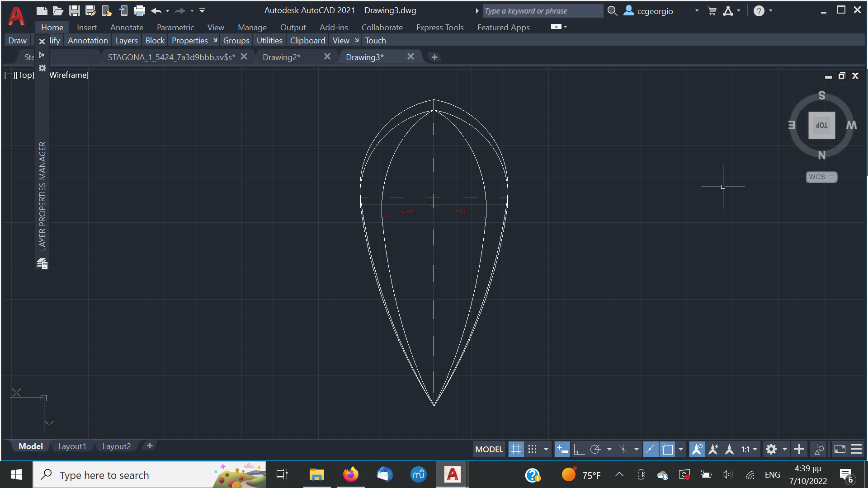Toggle Polar Tracking

click(595, 449)
